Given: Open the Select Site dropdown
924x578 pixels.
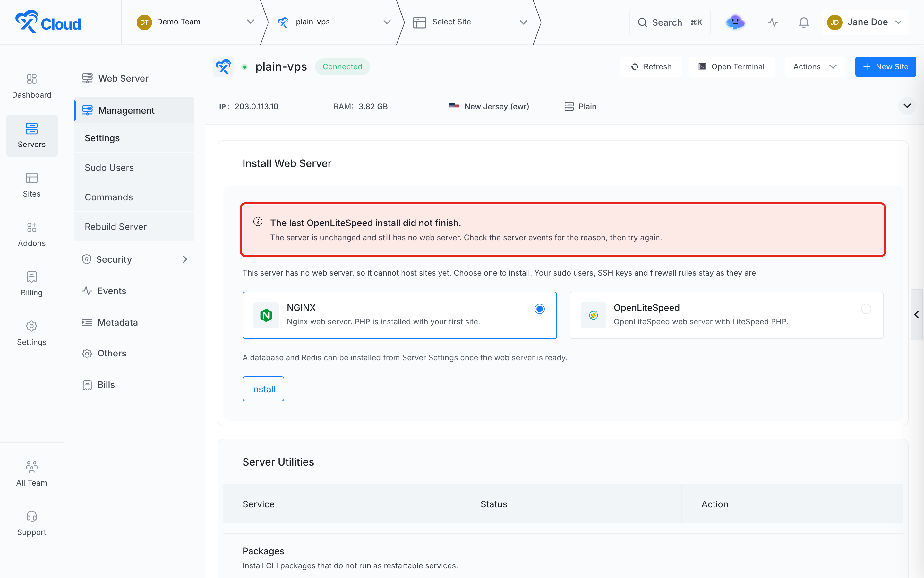Looking at the screenshot, I should pyautogui.click(x=470, y=22).
